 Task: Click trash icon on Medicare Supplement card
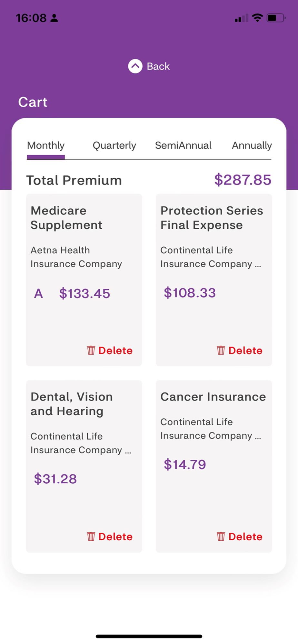click(91, 350)
